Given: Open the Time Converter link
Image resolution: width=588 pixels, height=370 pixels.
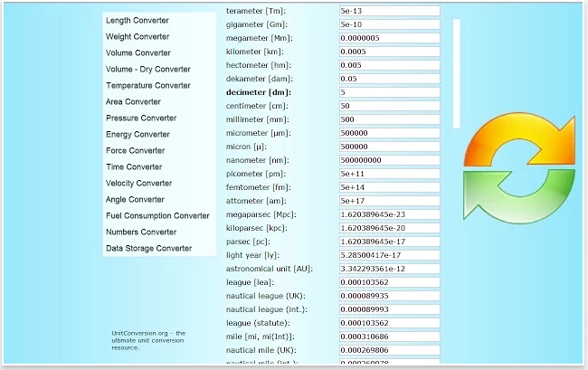Looking at the screenshot, I should [x=134, y=167].
